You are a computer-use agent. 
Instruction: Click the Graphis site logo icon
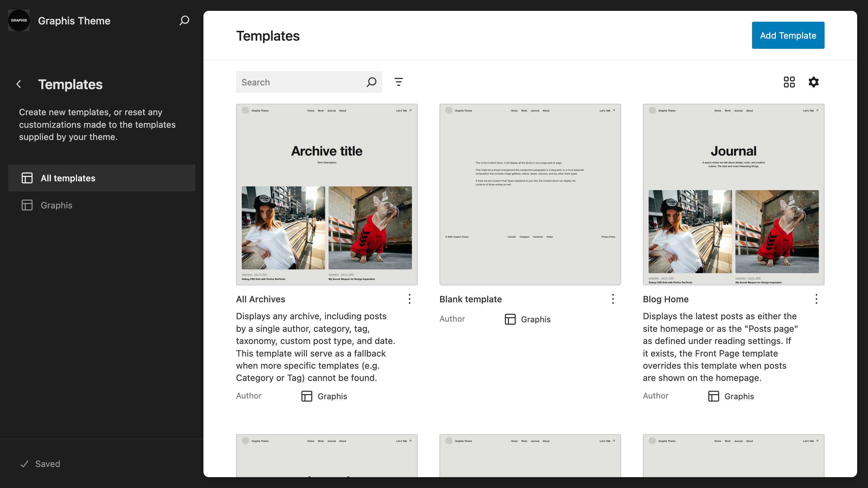19,20
